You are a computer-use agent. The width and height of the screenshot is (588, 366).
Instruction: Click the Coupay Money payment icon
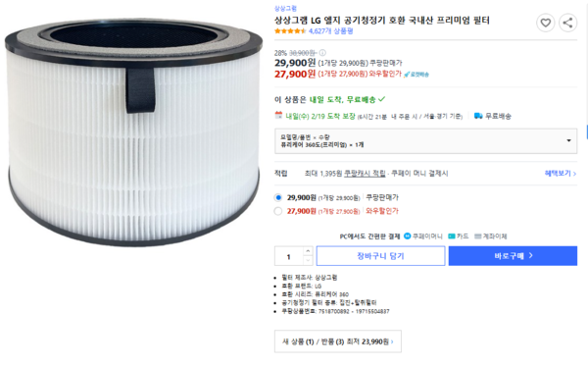click(408, 236)
